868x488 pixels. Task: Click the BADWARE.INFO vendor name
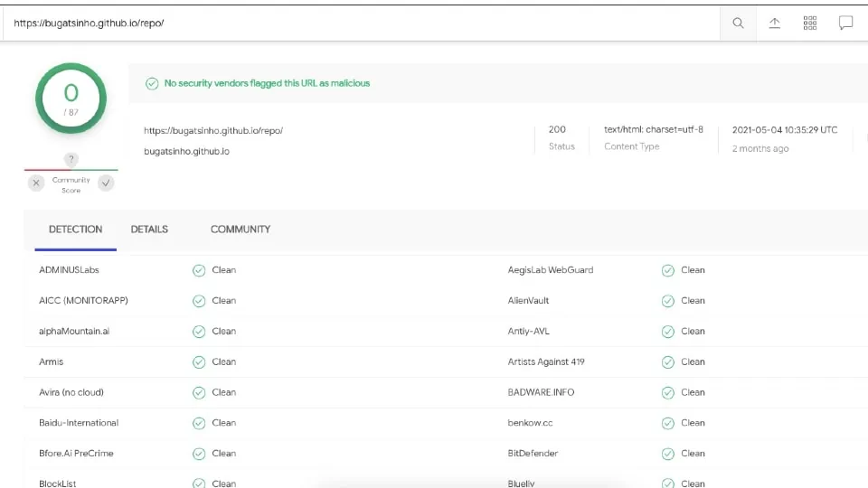(x=541, y=392)
